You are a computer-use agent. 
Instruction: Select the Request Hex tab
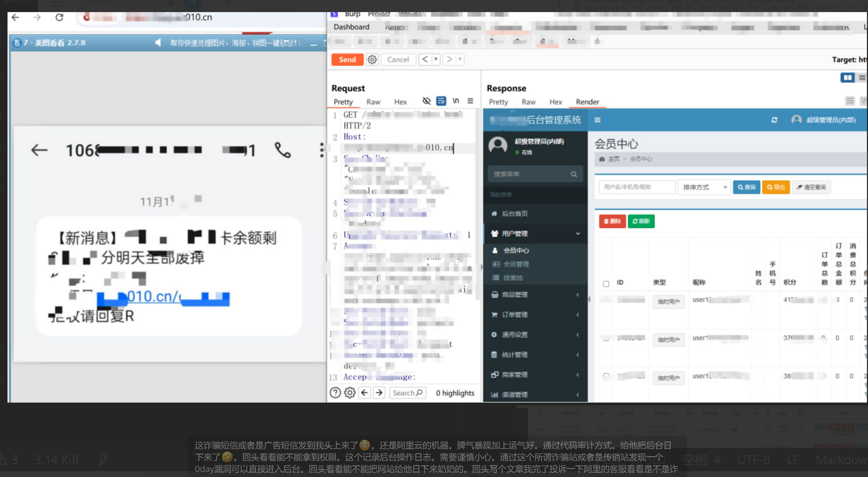point(400,102)
